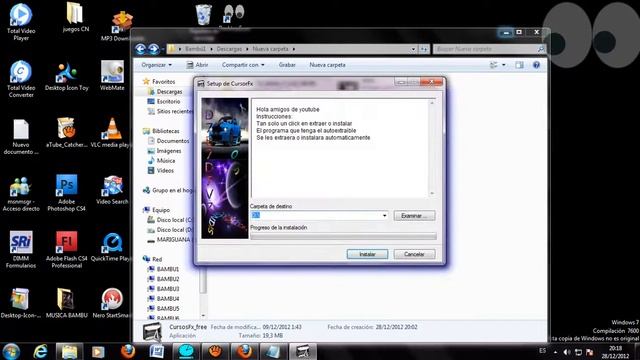Expand Carpeta de destino combo box

(384, 216)
